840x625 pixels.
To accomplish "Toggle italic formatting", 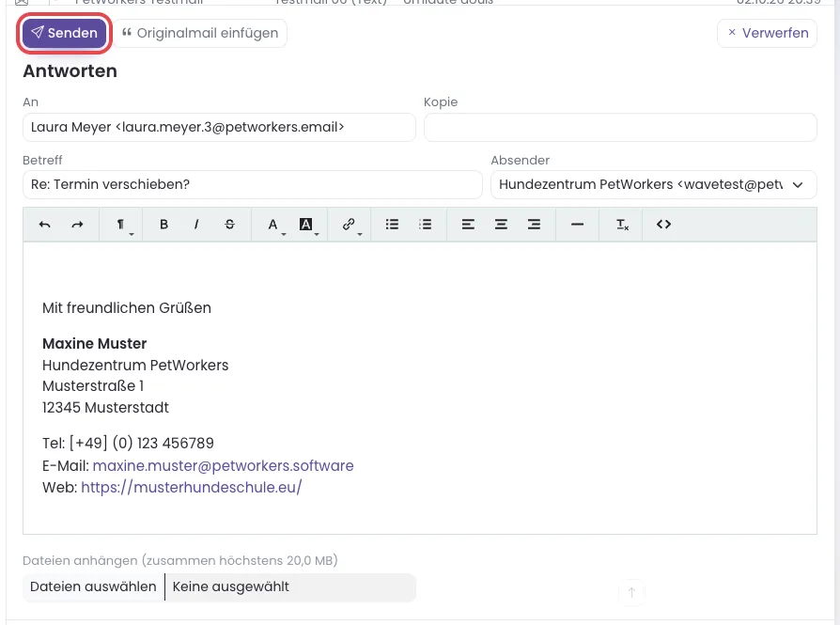I will point(196,225).
